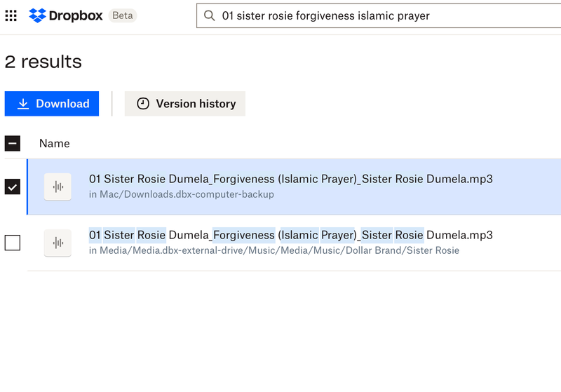Open the mp3 in Dollar Brand/Sister Rosie folder
561x392 pixels.
coord(291,235)
